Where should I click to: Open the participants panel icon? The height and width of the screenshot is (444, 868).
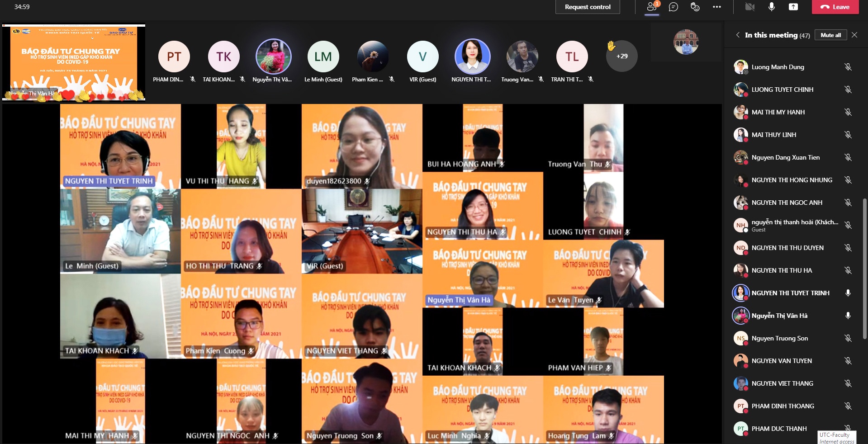tap(652, 7)
